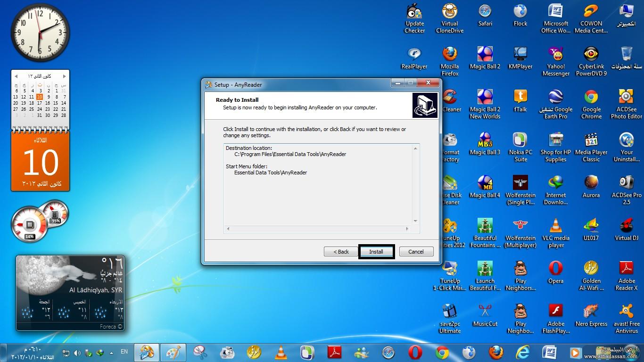This screenshot has width=644, height=362.
Task: Select the COWON Media Center desktop icon
Action: point(591,19)
